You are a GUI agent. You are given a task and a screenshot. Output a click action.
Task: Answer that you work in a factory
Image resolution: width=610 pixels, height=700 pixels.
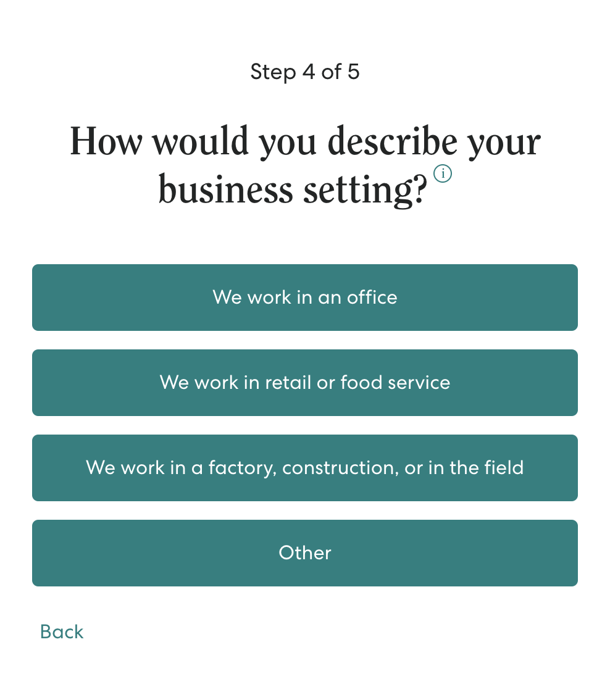tap(305, 468)
